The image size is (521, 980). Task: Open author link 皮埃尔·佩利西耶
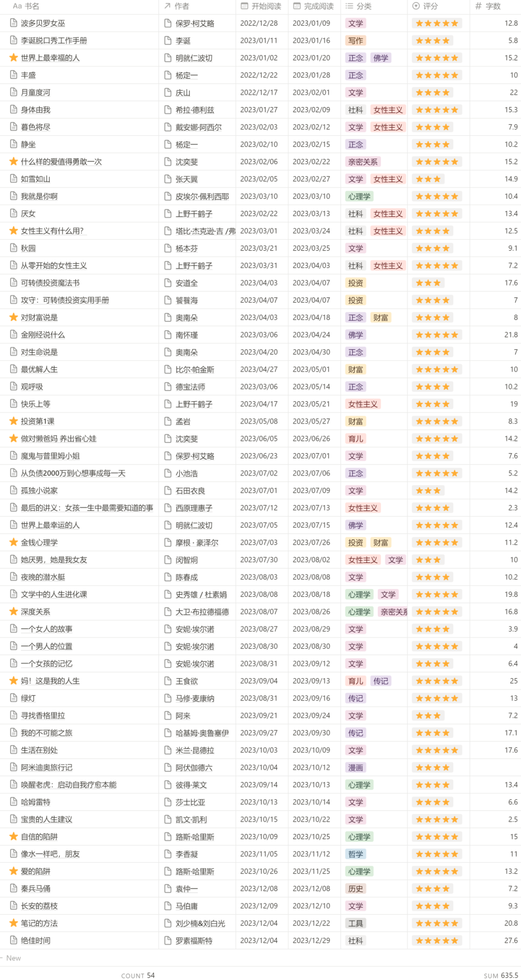pos(202,196)
